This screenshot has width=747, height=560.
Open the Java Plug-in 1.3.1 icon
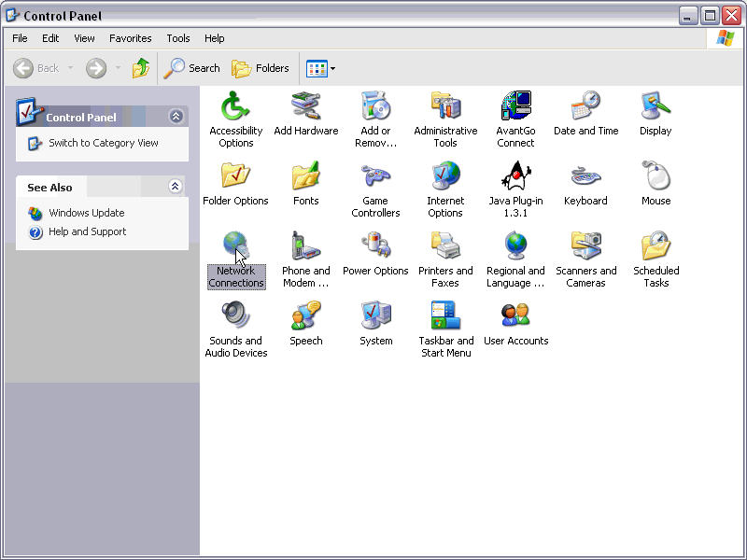click(515, 175)
